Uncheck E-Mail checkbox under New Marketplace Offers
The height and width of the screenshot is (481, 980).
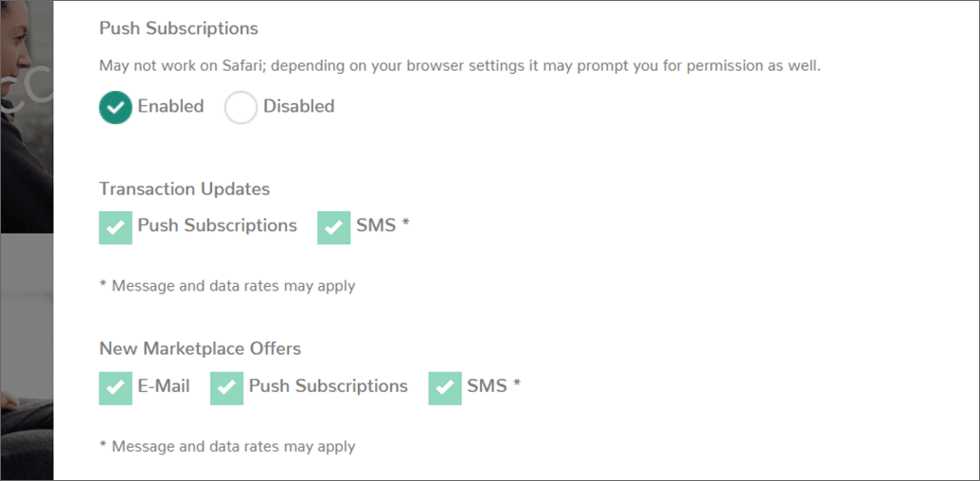116,388
